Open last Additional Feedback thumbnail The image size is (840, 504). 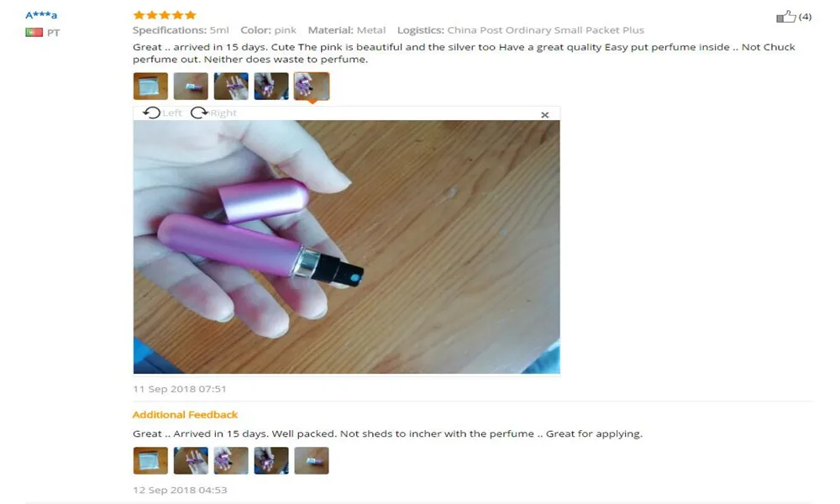(312, 460)
